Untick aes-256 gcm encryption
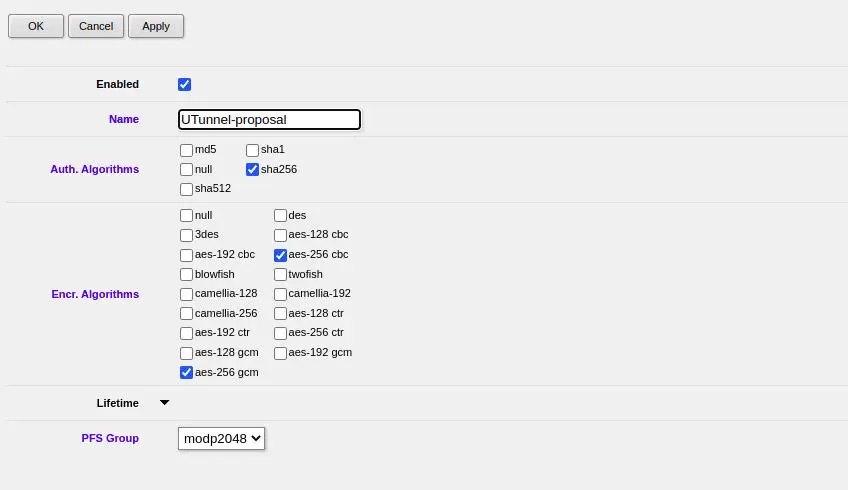The height and width of the screenshot is (490, 848). [186, 372]
